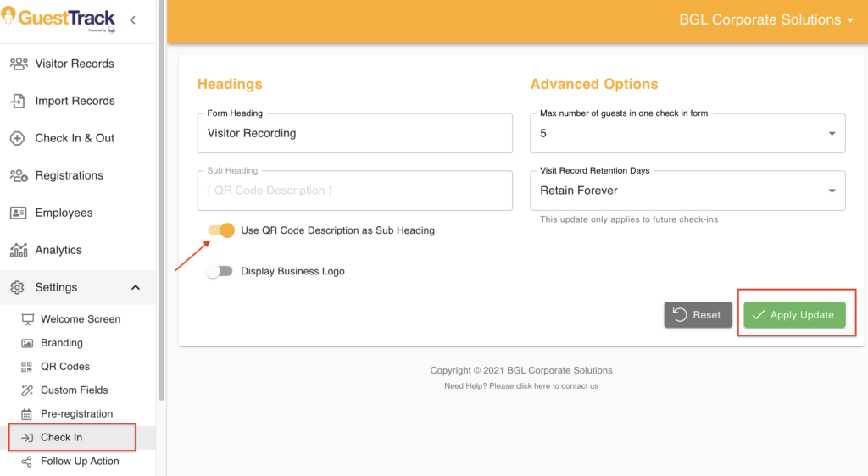
Task: Click the Form Heading text field
Action: pos(354,133)
